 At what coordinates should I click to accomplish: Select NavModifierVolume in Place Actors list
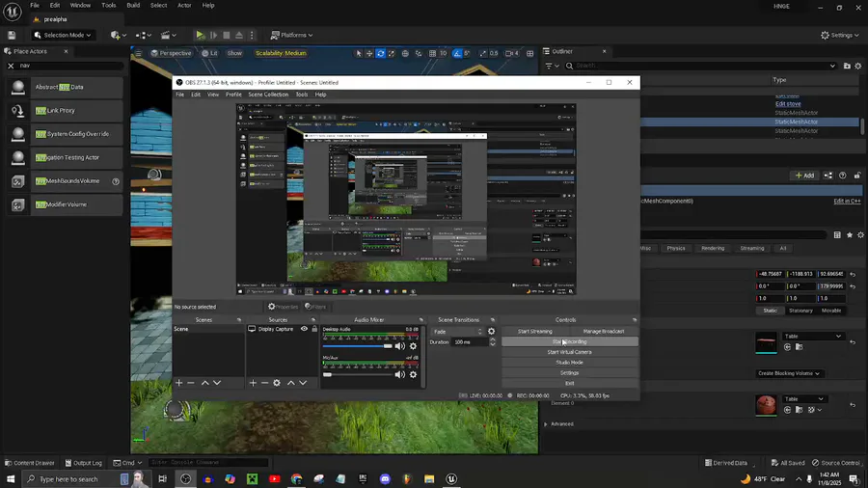point(66,204)
